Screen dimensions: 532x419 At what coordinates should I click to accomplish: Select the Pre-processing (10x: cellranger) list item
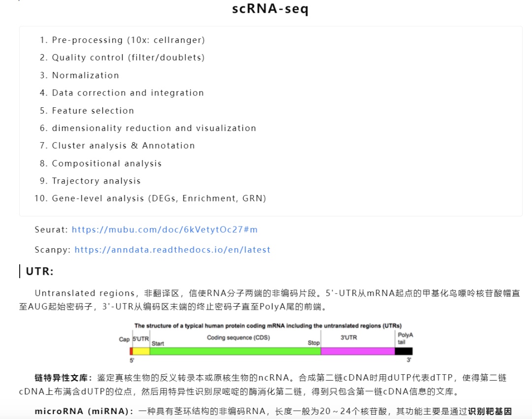(x=128, y=40)
